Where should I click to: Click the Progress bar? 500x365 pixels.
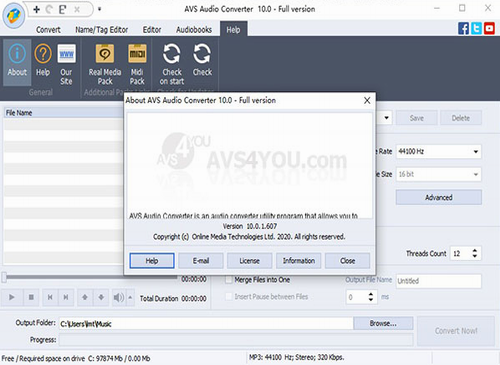[x=236, y=340]
